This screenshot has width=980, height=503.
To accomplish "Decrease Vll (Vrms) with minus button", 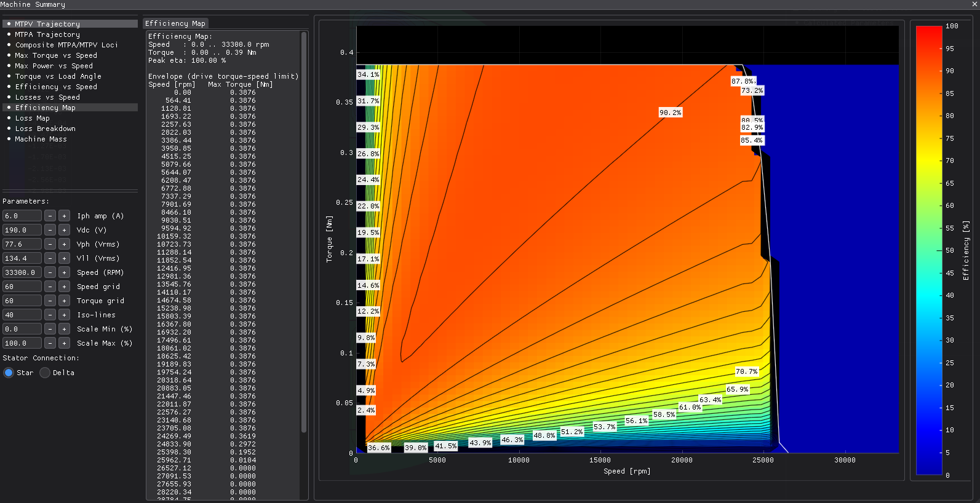I will coord(50,258).
